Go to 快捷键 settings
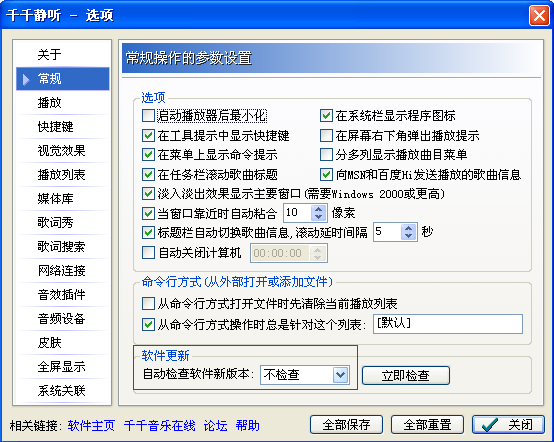Image resolution: width=554 pixels, height=442 pixels. tap(63, 126)
